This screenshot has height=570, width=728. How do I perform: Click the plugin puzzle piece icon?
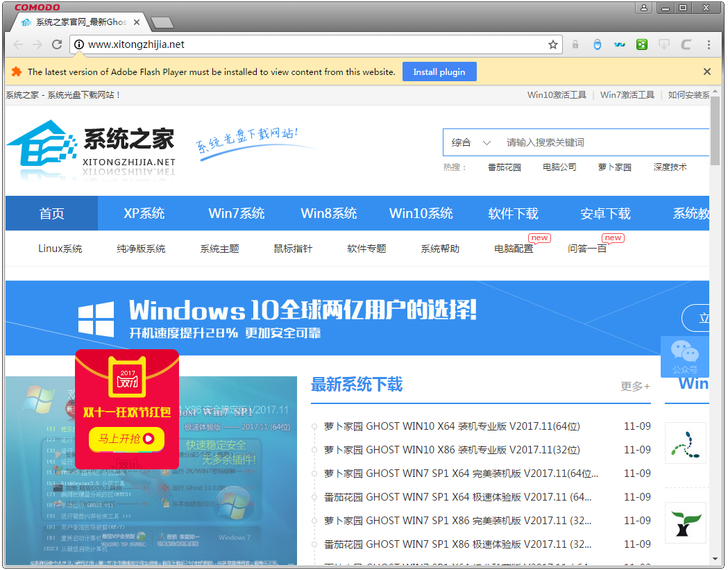pyautogui.click(x=17, y=72)
